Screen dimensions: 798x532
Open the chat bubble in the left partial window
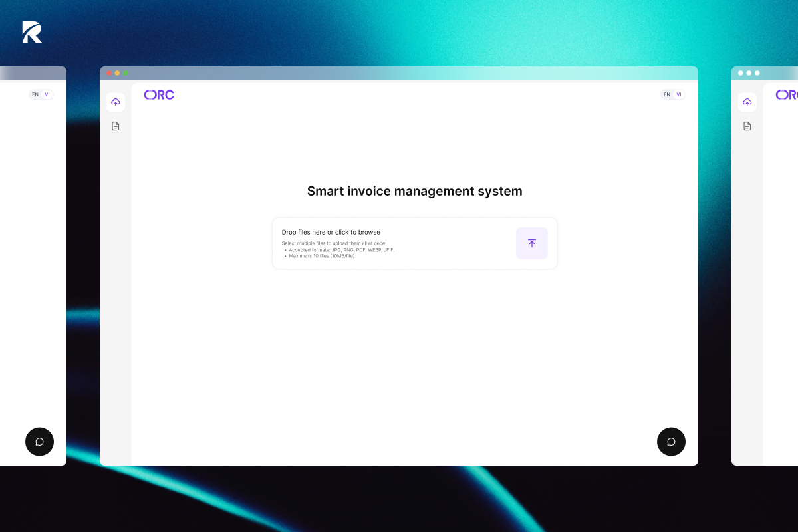(39, 442)
